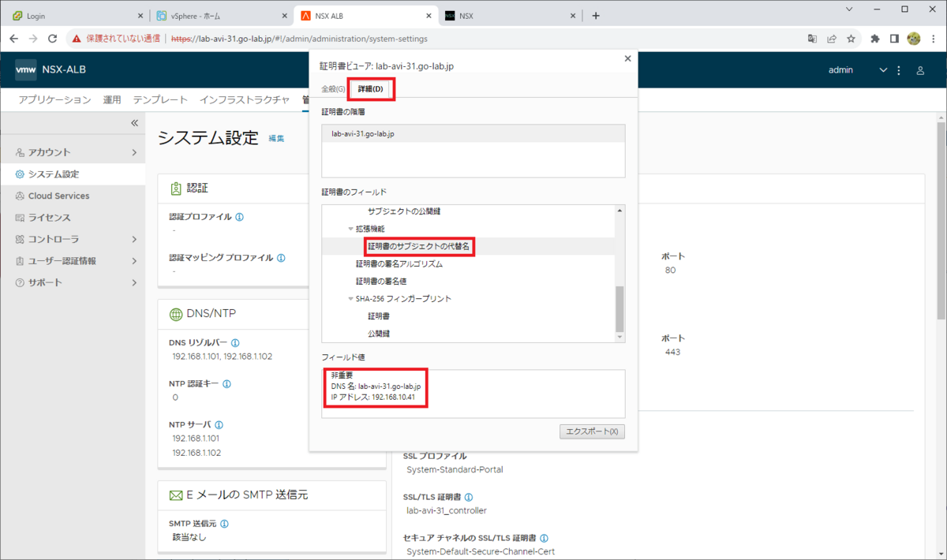Expand ユーザー認証情報 in the sidebar
Viewport: 947px width, 560px height.
(x=73, y=261)
